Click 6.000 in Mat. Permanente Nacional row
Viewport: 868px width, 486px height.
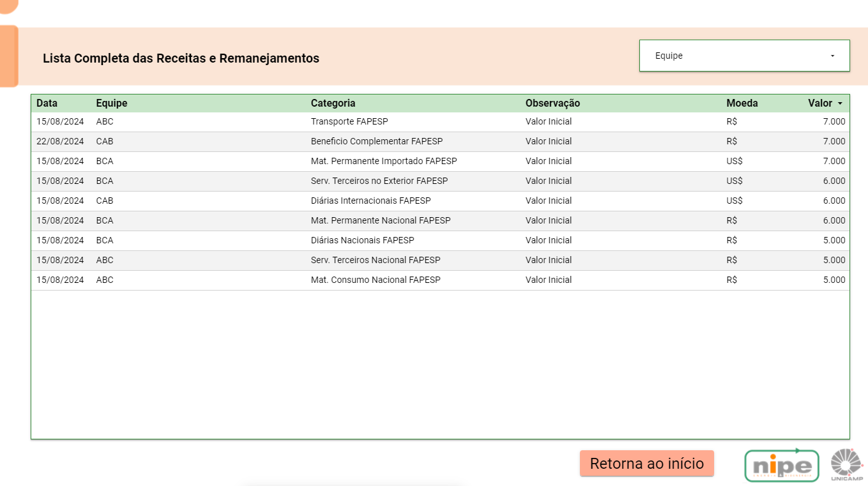(x=834, y=220)
